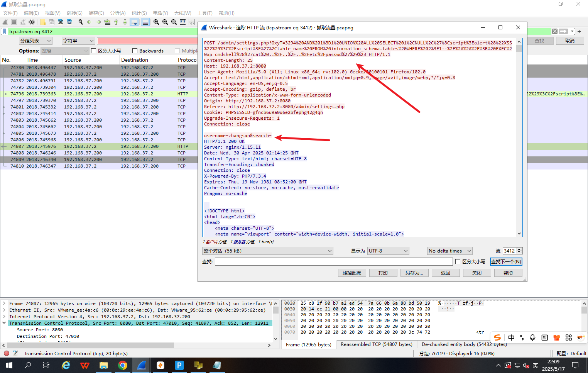Enable 区分大小写 checkbox in main find bar
This screenshot has width=588, height=373.
point(94,51)
